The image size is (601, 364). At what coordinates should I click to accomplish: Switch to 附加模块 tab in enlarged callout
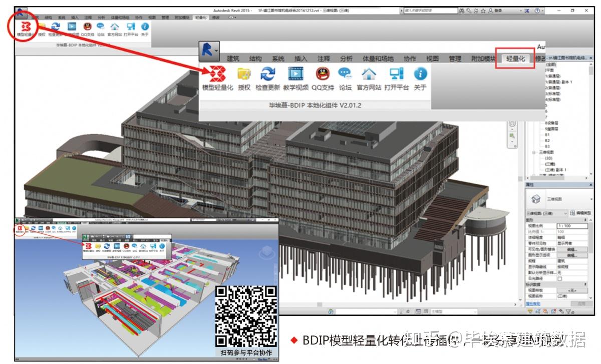click(x=483, y=59)
